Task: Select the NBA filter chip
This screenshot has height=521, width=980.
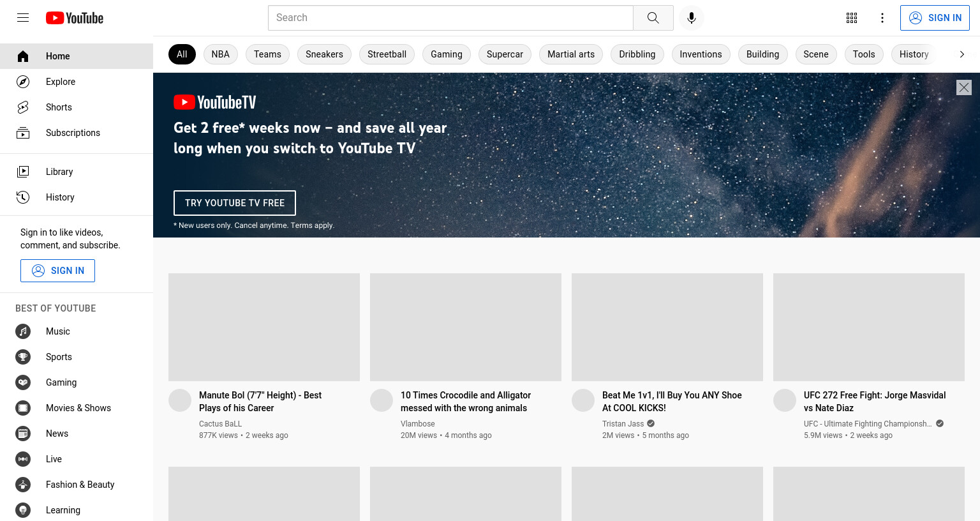Action: tap(221, 54)
